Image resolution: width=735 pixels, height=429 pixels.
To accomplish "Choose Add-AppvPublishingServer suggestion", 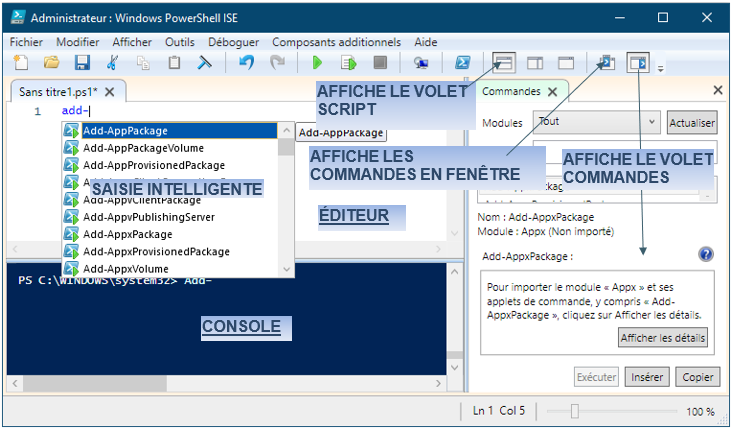I will (170, 217).
